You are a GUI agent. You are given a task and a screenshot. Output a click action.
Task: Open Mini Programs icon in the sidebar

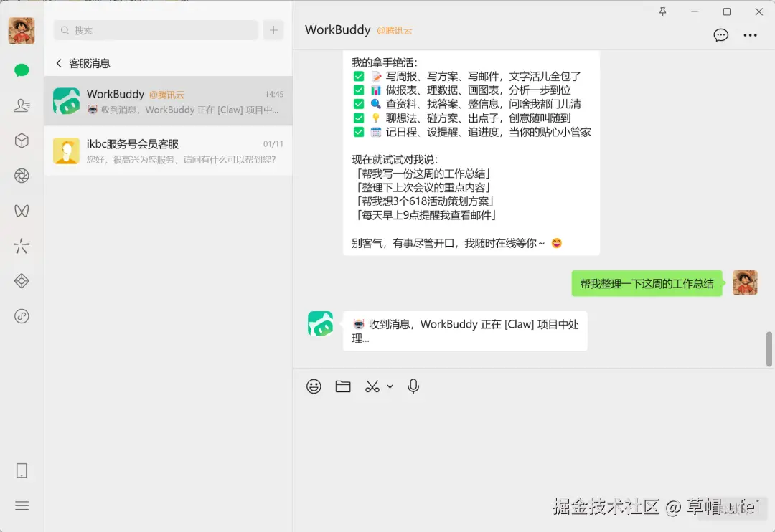pos(22,316)
